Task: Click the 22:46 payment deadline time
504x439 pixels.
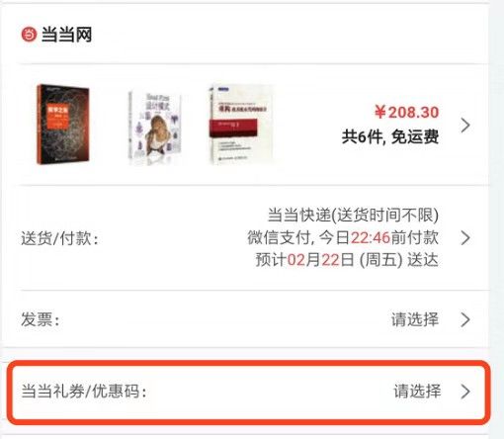Action: click(x=371, y=237)
